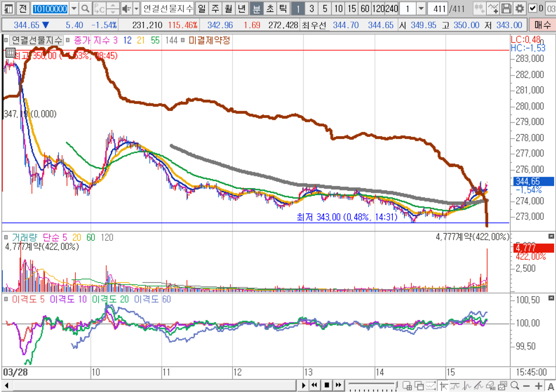This screenshot has width=556, height=392.
Task: Click the 매수 buy button
Action: (542, 25)
